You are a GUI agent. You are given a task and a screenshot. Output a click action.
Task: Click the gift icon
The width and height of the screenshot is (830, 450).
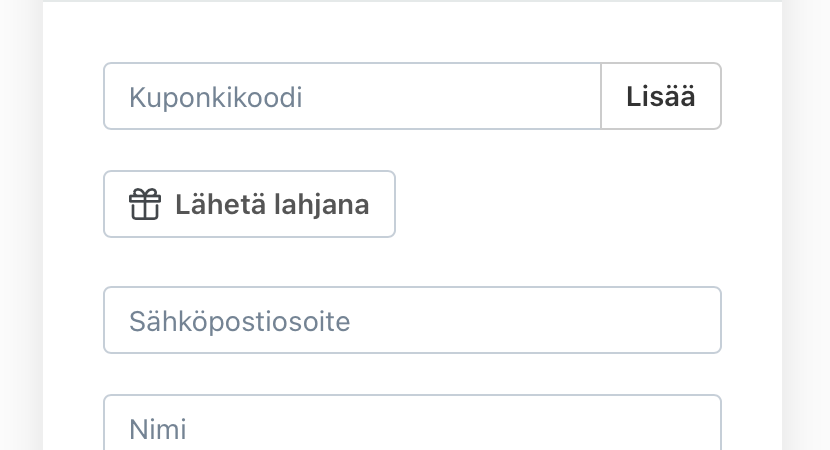[x=145, y=205]
